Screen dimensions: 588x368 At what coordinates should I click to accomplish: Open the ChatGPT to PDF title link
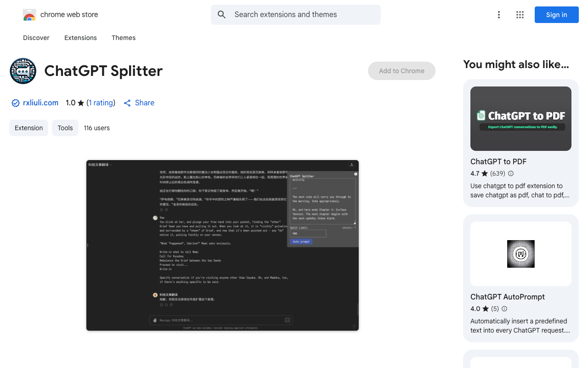[498, 161]
